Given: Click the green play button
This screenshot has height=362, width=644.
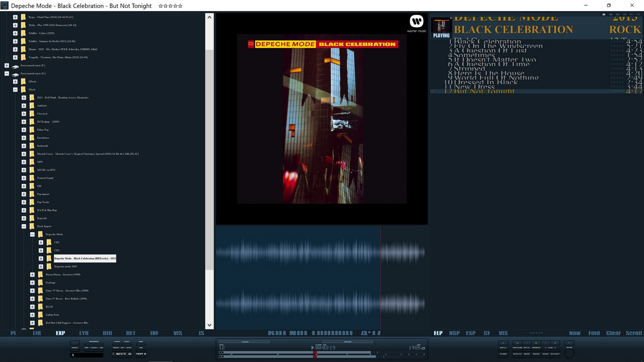Looking at the screenshot, I should [x=536, y=343].
